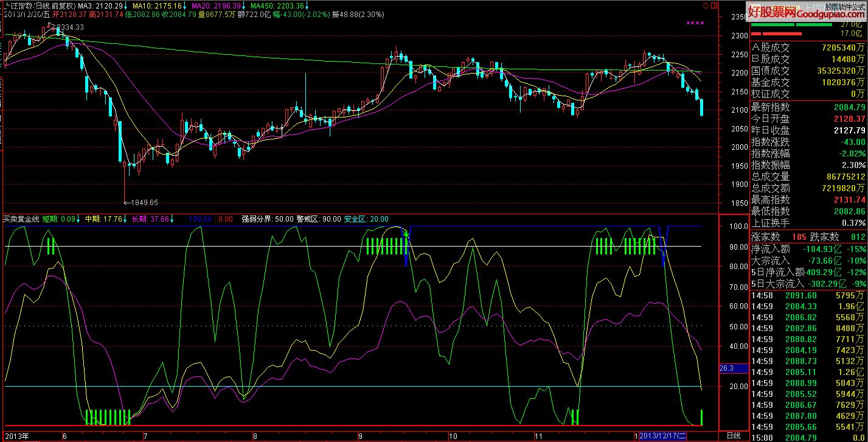
Task: Click the 2334.33 high price annotation
Action: (x=70, y=27)
